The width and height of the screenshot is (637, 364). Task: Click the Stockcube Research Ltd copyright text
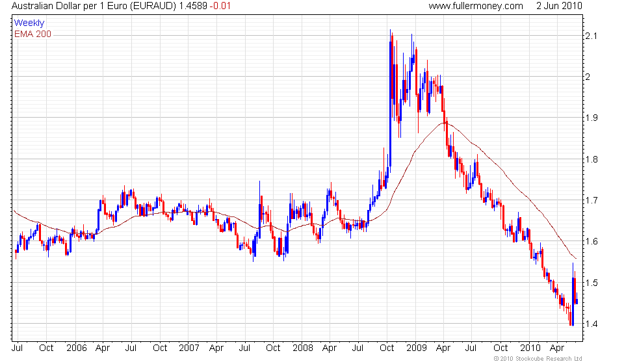(x=538, y=359)
